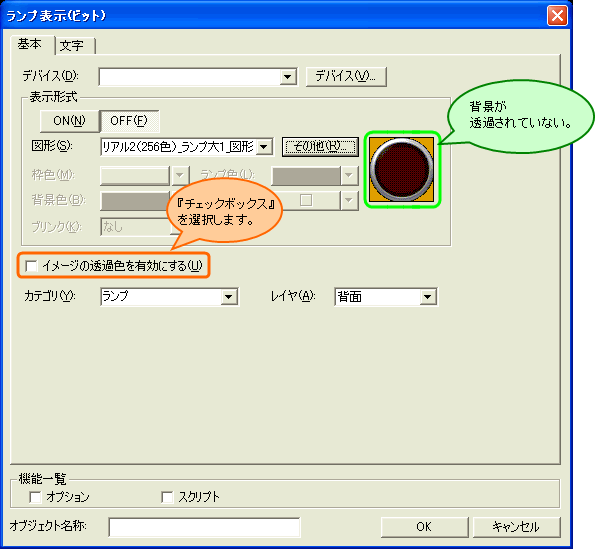Open the デバイス dropdown arrow
The image size is (595, 549).
[x=288, y=77]
